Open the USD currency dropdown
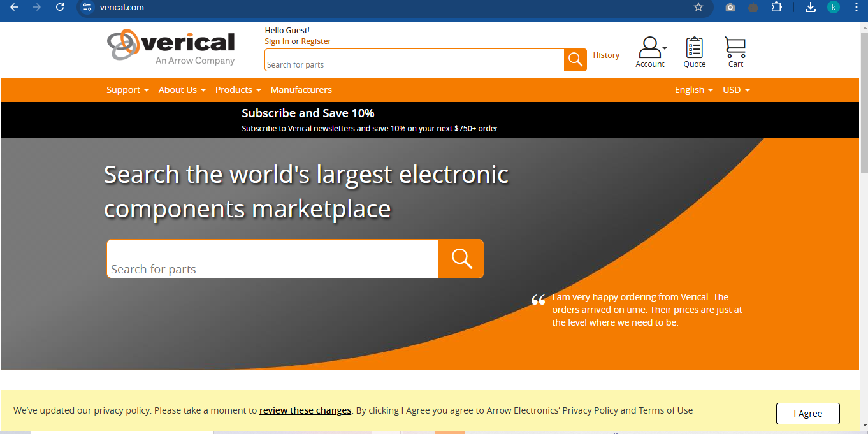868x434 pixels. click(x=736, y=90)
